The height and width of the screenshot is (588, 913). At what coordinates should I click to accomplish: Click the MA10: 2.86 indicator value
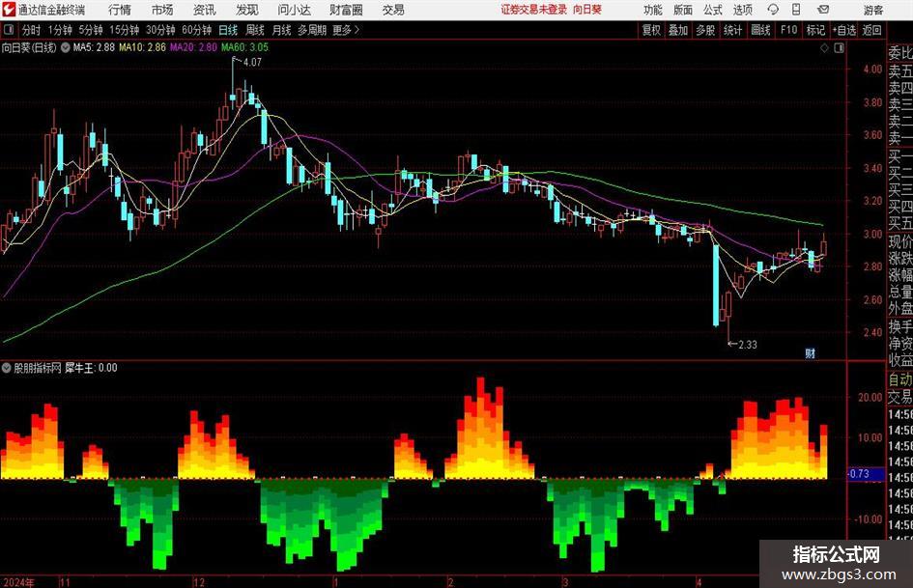click(x=142, y=47)
